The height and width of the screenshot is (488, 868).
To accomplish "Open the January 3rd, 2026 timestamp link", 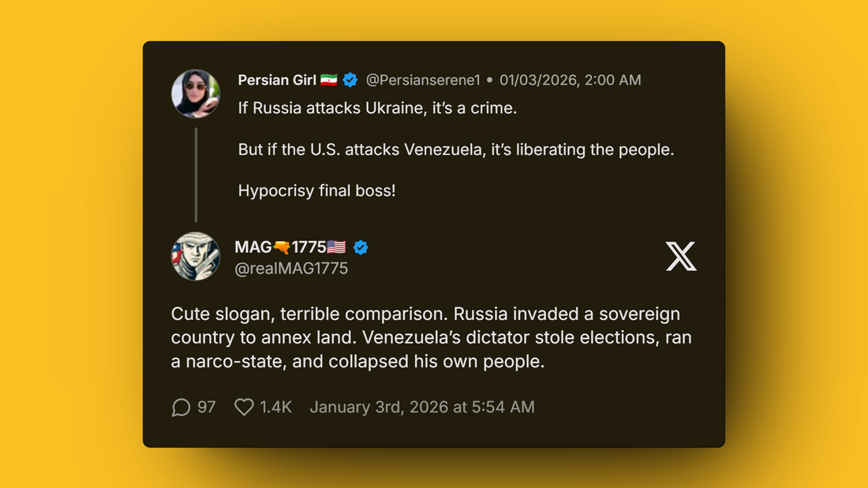I will point(422,407).
